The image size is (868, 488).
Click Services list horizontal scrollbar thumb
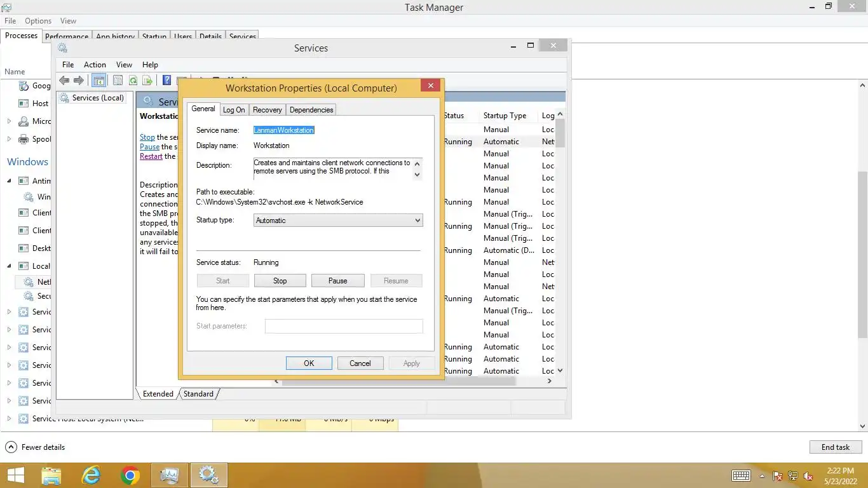[398, 381]
